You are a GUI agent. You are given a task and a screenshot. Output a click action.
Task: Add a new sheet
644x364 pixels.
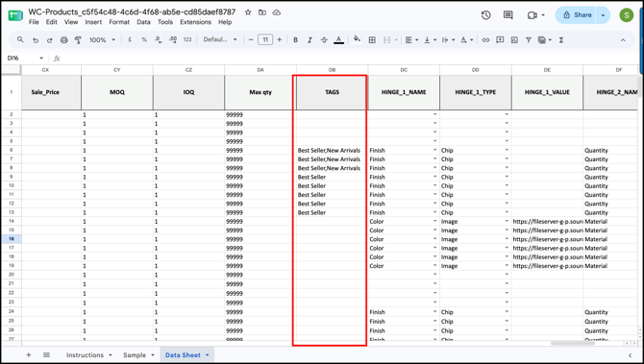click(x=28, y=355)
